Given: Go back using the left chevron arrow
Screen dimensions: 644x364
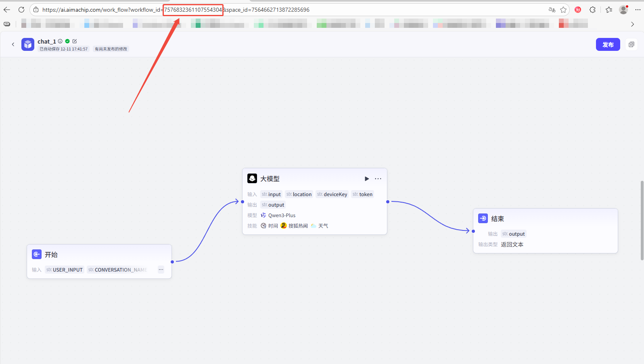Looking at the screenshot, I should (x=13, y=44).
